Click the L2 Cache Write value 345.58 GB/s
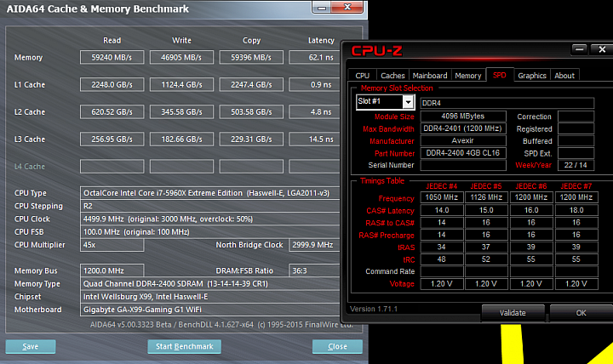 pos(181,112)
